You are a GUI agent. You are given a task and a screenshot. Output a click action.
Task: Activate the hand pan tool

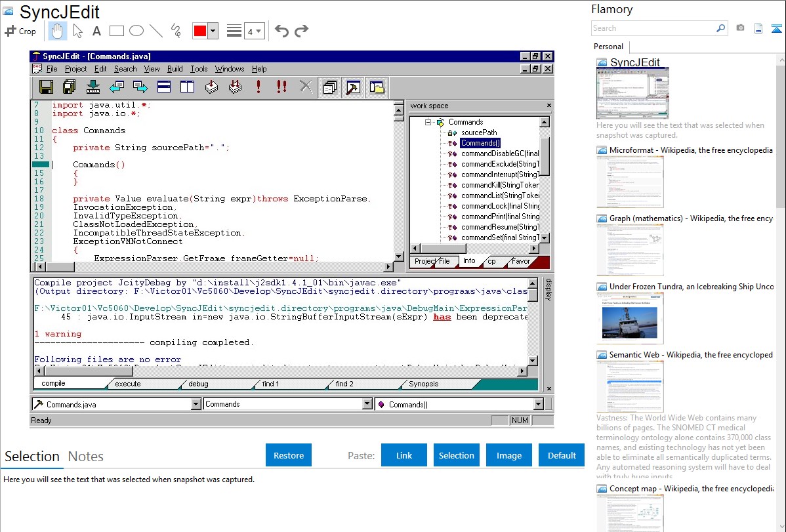pos(58,31)
